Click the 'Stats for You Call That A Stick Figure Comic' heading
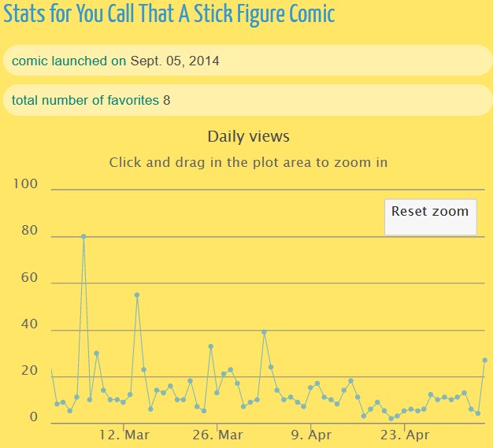 click(169, 14)
